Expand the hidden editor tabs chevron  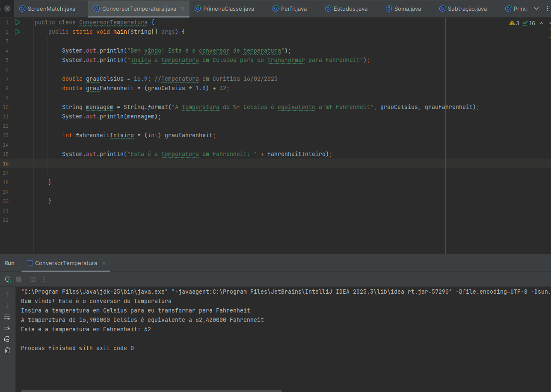coord(536,9)
